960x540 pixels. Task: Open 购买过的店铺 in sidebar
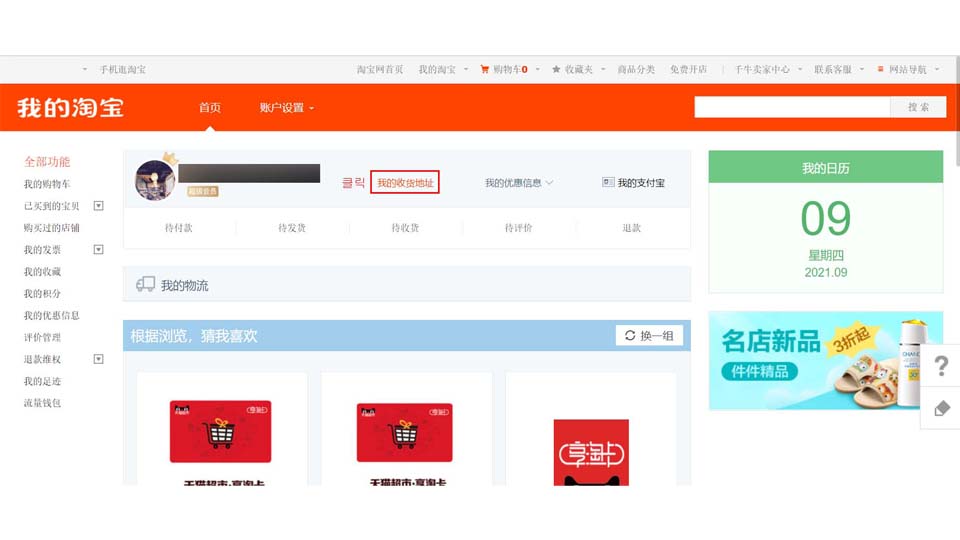tap(51, 228)
